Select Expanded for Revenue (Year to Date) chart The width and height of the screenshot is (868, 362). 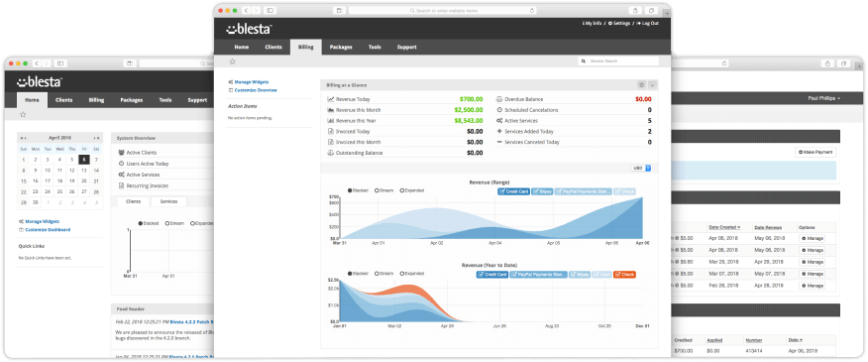pyautogui.click(x=412, y=274)
